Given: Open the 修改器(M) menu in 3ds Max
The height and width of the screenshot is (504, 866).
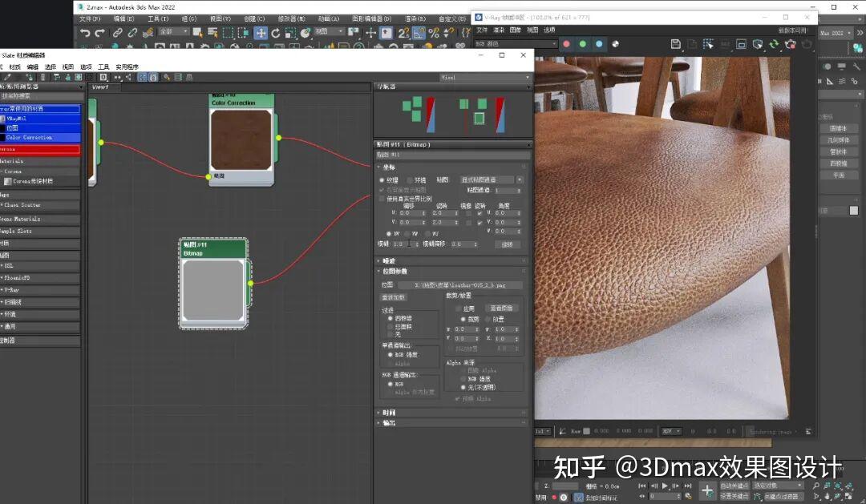Looking at the screenshot, I should tap(291, 18).
